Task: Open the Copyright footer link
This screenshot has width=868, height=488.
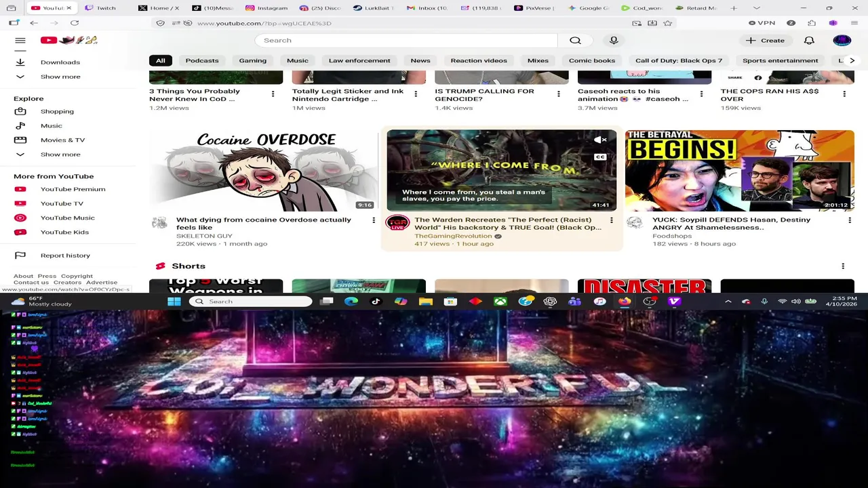Action: click(77, 276)
